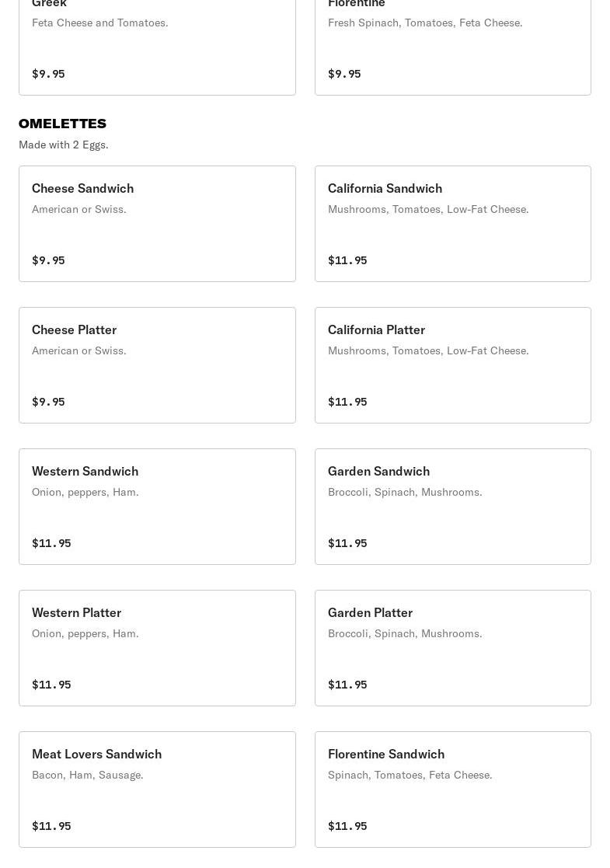The width and height of the screenshot is (610, 868).
Task: Choose the Garden Platter omelette
Action: pyautogui.click(x=452, y=648)
